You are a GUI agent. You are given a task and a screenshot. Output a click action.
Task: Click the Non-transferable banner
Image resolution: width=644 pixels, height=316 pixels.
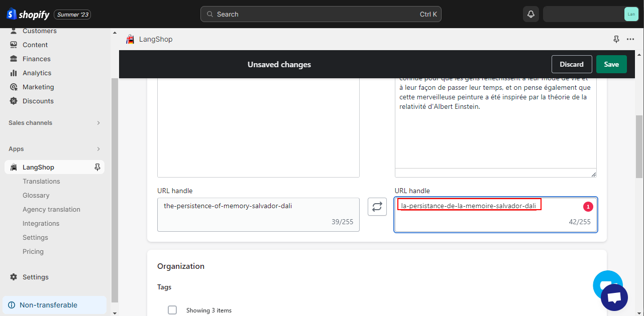(55, 305)
